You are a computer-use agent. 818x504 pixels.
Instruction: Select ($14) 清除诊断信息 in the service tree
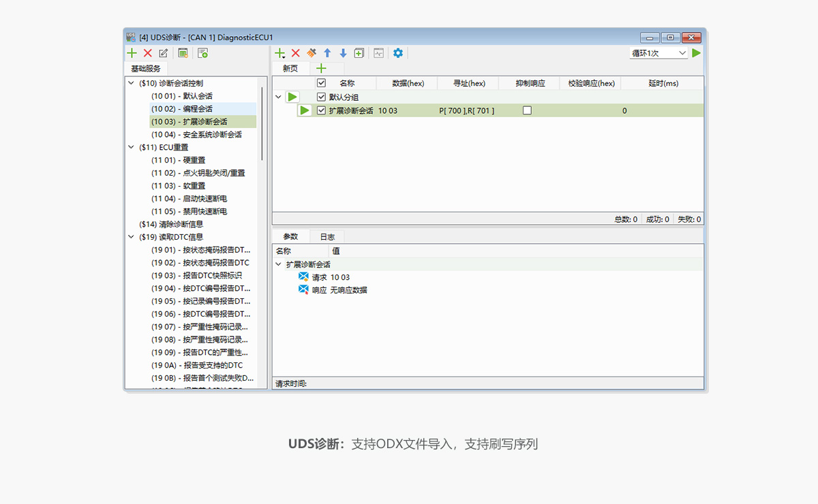pos(170,224)
